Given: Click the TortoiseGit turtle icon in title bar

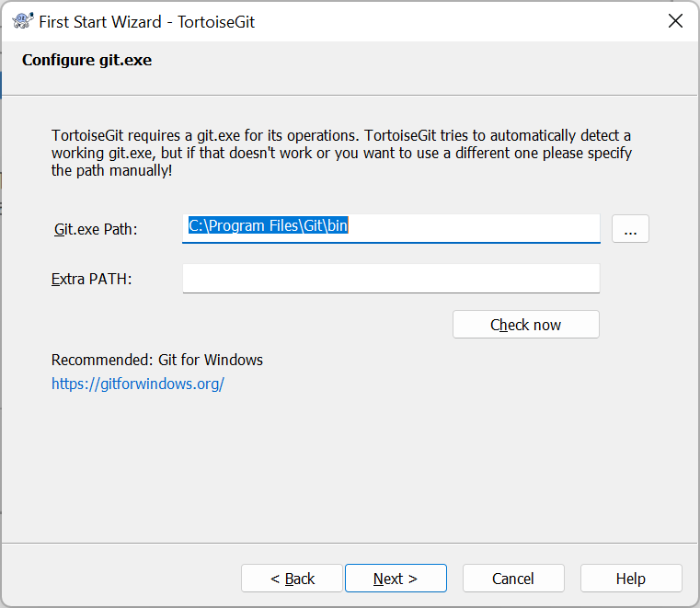Looking at the screenshot, I should click(23, 21).
